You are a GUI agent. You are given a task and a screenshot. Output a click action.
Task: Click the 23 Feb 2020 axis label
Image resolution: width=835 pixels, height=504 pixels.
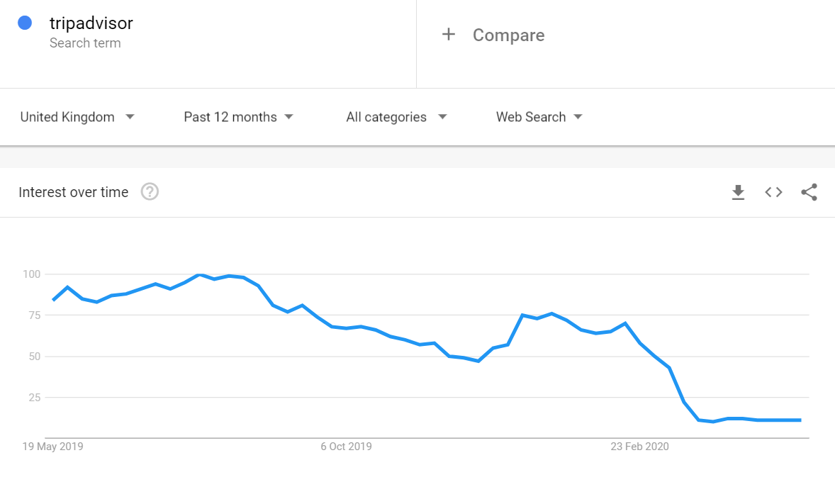(x=639, y=447)
